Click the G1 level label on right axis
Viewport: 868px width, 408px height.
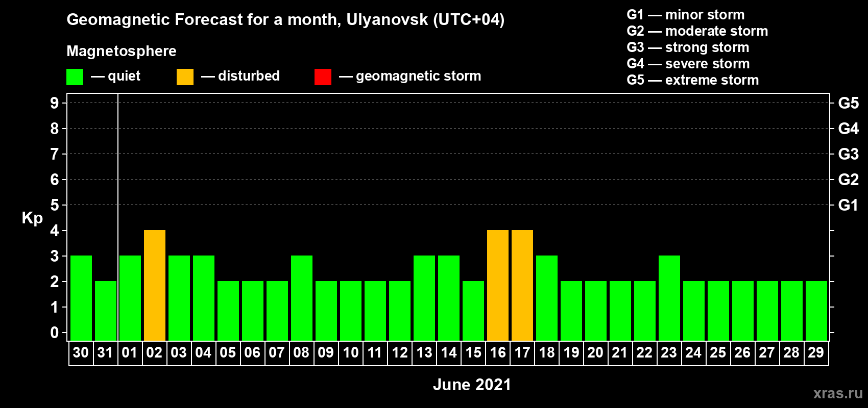point(848,205)
